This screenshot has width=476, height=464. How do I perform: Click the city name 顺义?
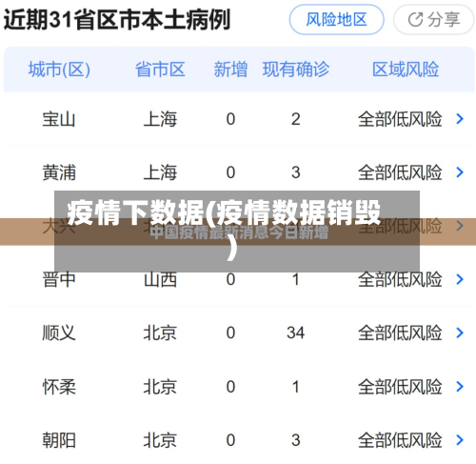point(59,333)
